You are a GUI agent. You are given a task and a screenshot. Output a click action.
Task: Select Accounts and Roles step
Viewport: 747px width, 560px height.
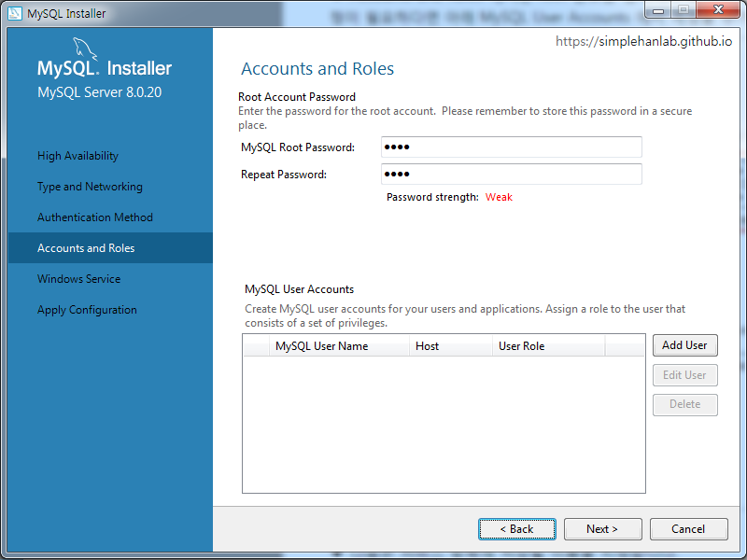tap(110, 247)
